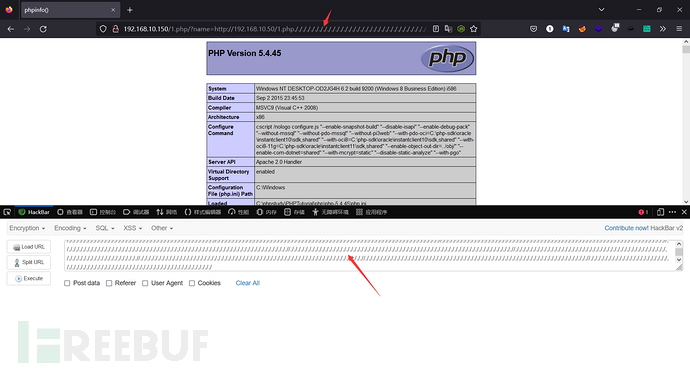The image size is (690, 370).
Task: Open the Debugger (调试器) devtools tab
Action: (136, 212)
